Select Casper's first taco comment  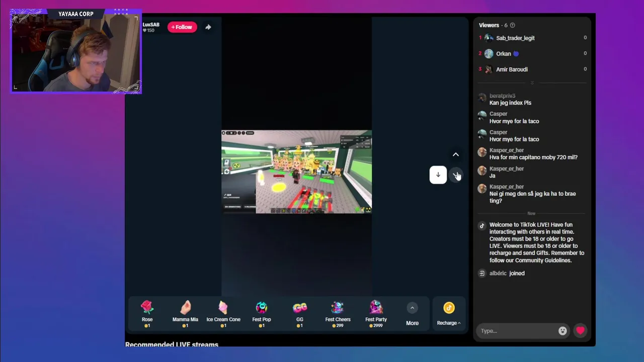pos(514,121)
